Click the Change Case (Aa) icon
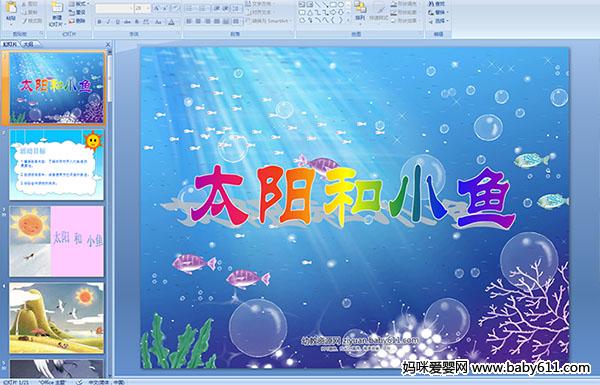The height and width of the screenshot is (385, 600). click(158, 22)
